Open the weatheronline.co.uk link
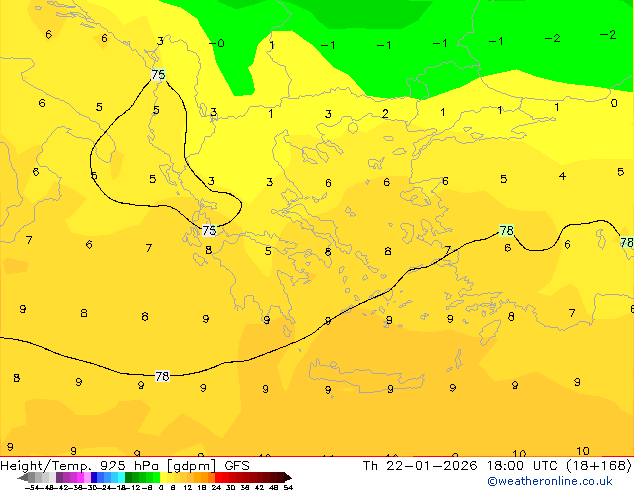This screenshot has width=634, height=490. (550, 481)
